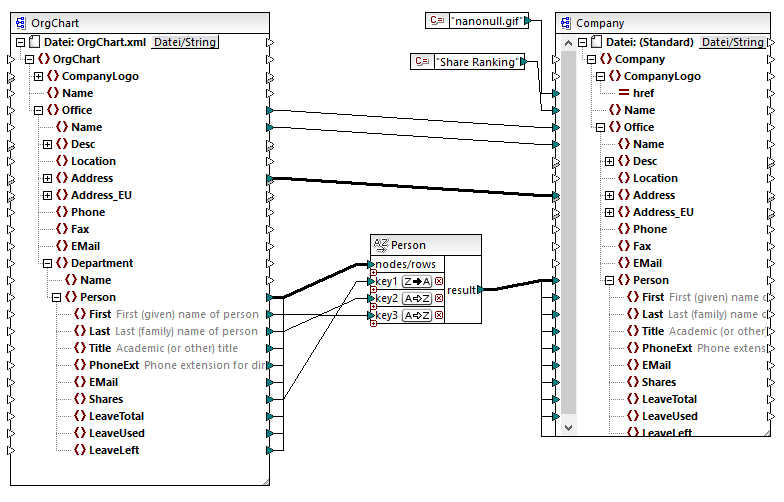Click the result output connector of Person sort
784x502 pixels.
[x=481, y=290]
